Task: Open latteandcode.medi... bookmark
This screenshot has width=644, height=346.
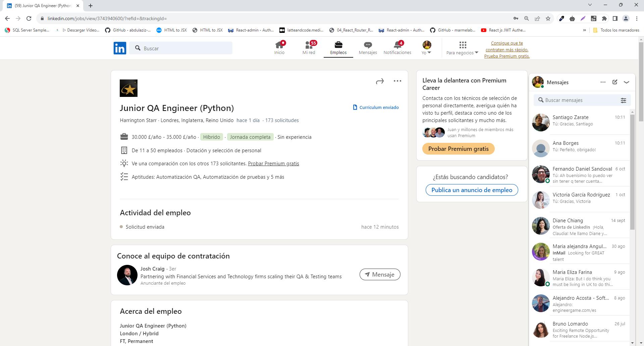Action: coord(302,30)
